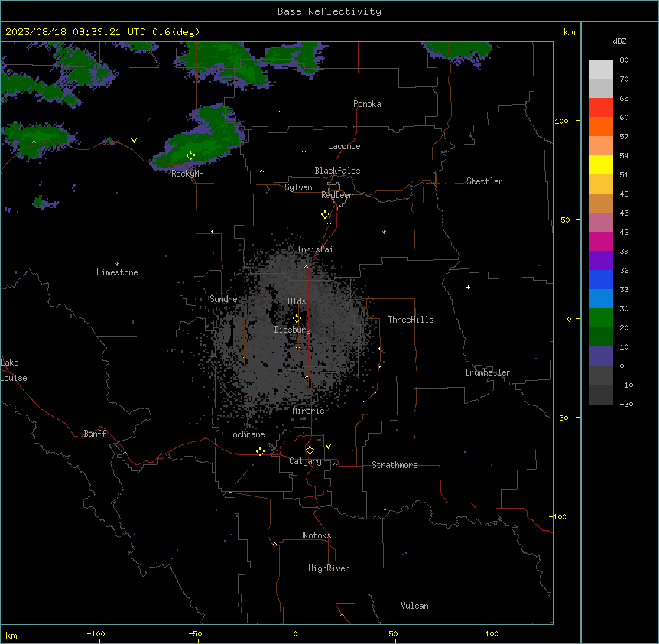The image size is (659, 644).
Task: Click the HighRiver label
Action: (329, 568)
